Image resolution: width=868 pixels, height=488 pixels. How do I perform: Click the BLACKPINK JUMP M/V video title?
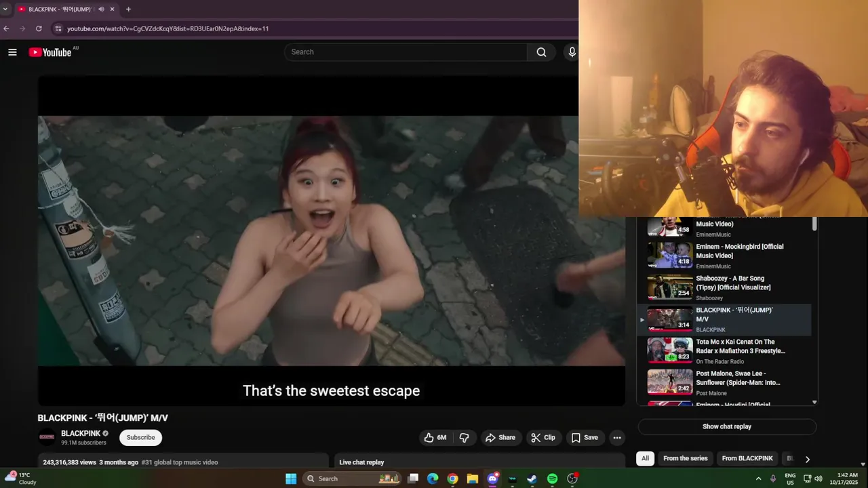click(x=102, y=418)
